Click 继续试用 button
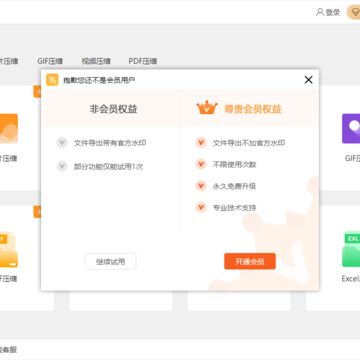Viewport: 360px width, 360px height. tap(110, 261)
